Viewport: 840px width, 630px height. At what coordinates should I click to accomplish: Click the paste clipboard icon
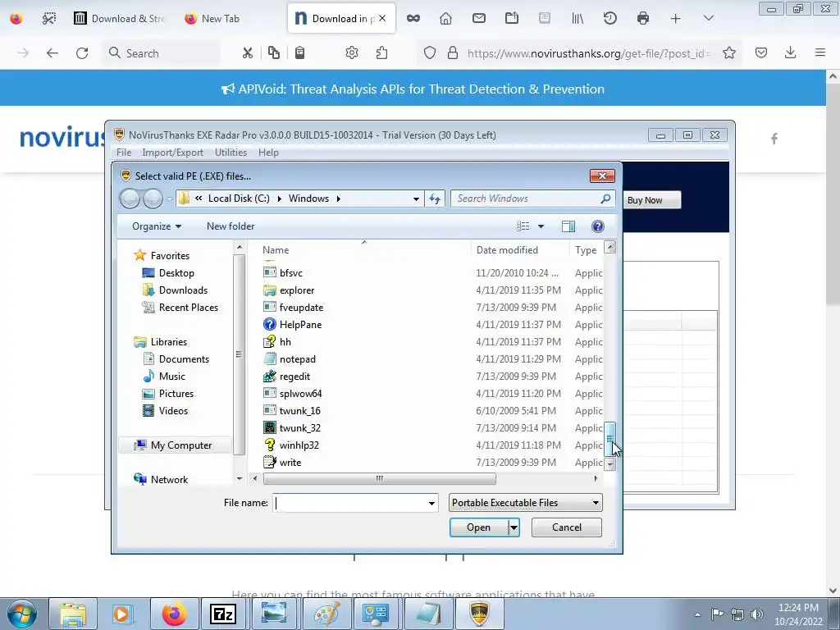(300, 53)
